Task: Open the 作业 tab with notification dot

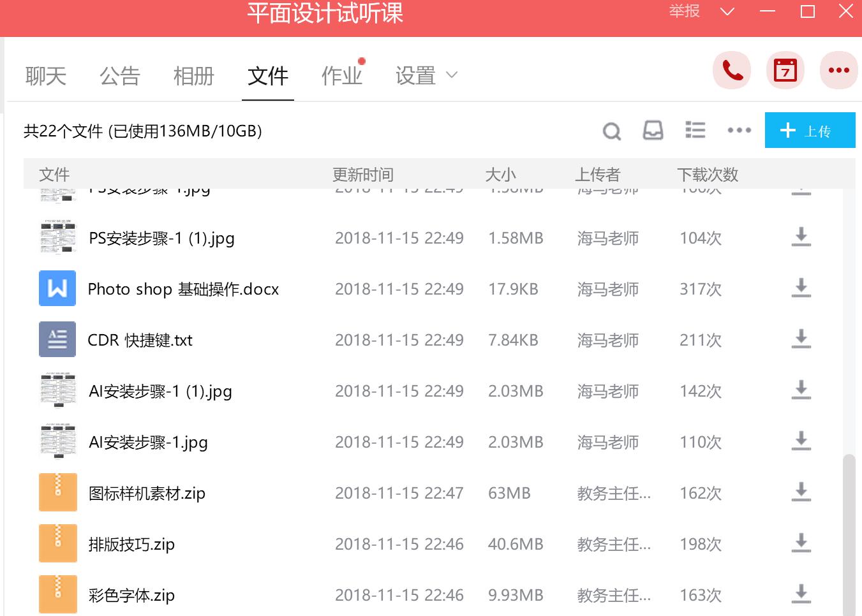Action: click(x=341, y=75)
